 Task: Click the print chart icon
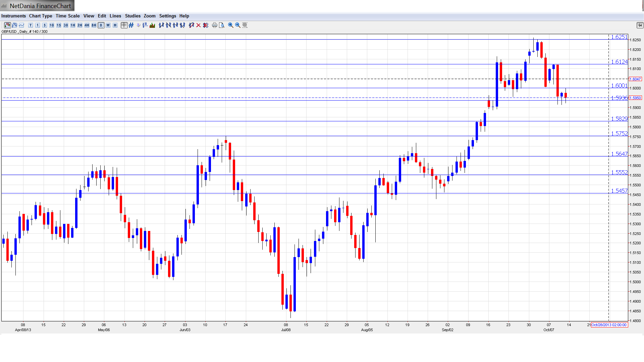tap(215, 25)
